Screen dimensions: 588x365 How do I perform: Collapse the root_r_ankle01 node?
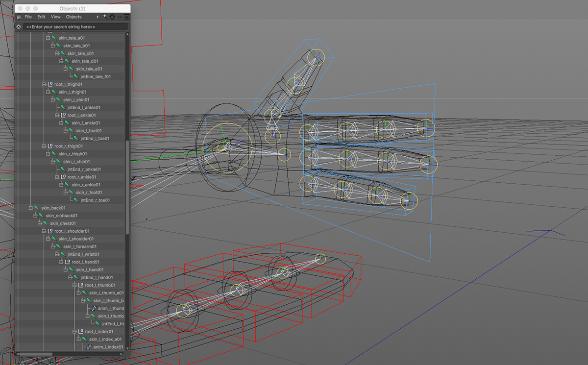coord(57,177)
